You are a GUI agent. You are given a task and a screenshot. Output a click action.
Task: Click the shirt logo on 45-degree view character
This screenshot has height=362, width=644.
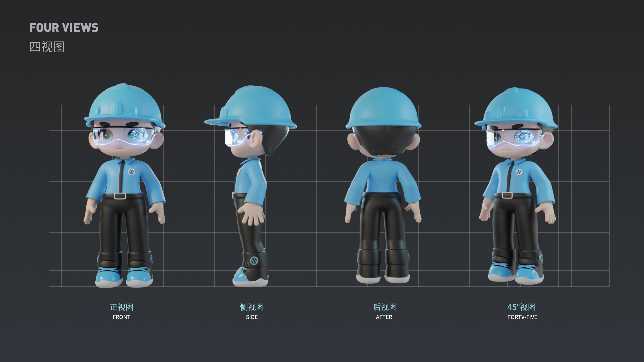point(519,172)
